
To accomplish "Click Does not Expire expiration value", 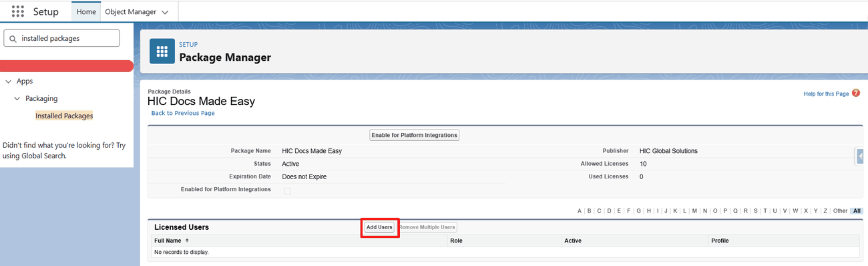I will coord(304,176).
